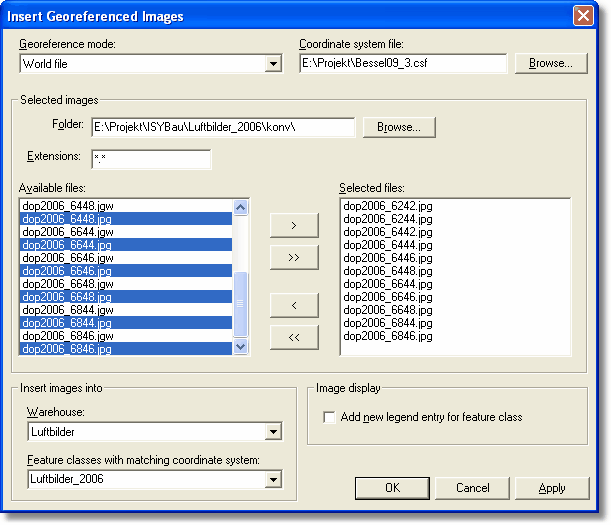The image size is (611, 525).
Task: Expand the Warehouse dropdown list
Action: click(x=273, y=432)
